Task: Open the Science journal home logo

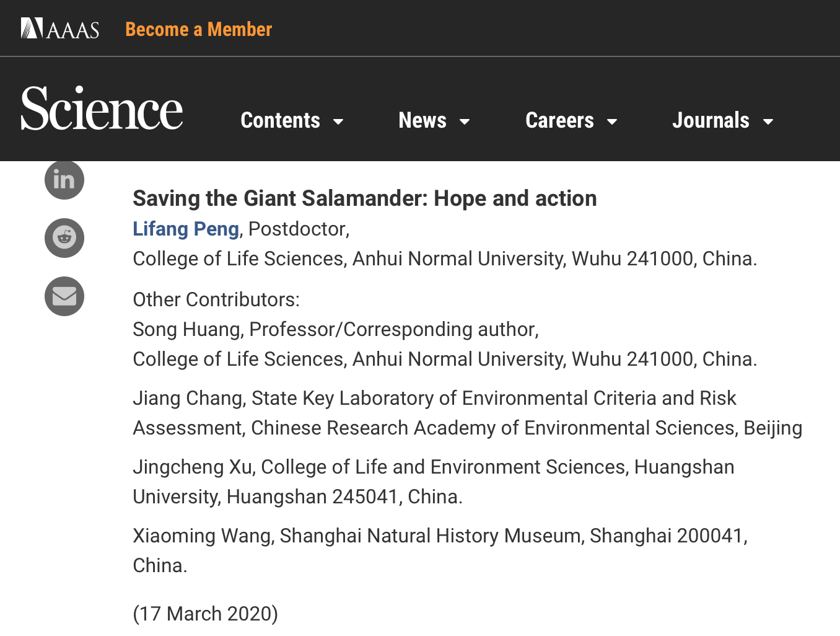Action: [102, 108]
